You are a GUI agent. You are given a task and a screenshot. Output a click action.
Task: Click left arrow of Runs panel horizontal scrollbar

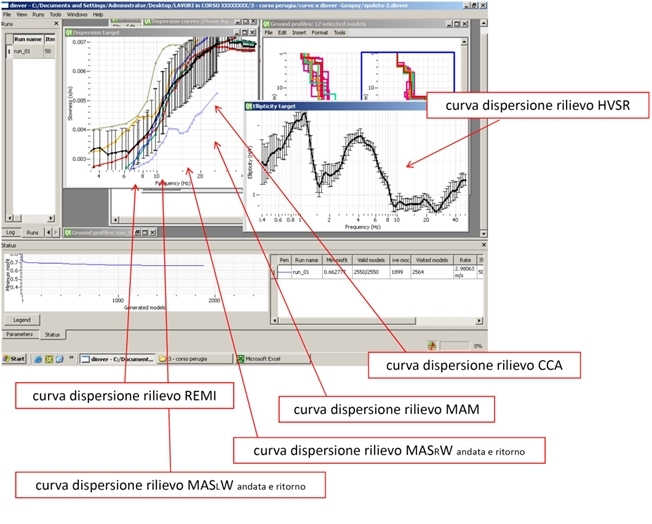point(10,218)
